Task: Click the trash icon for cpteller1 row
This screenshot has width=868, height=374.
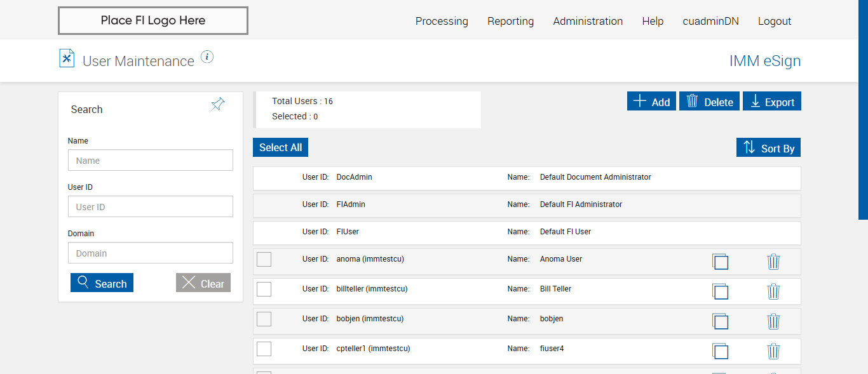Action: [x=773, y=351]
